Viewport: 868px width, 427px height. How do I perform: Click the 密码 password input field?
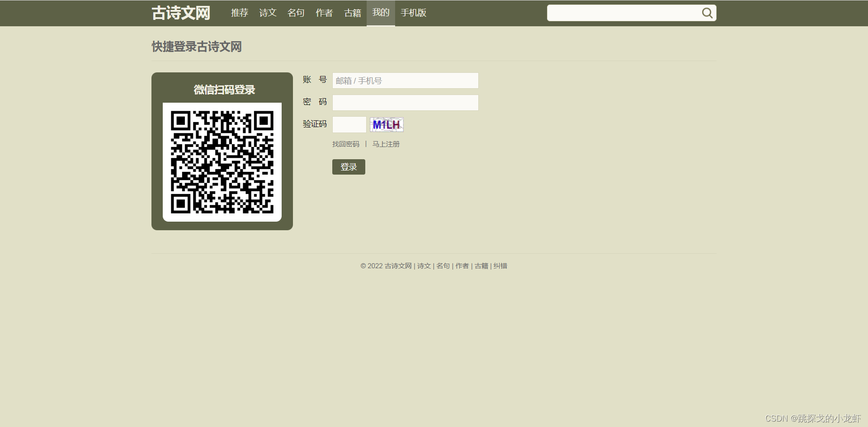click(406, 103)
